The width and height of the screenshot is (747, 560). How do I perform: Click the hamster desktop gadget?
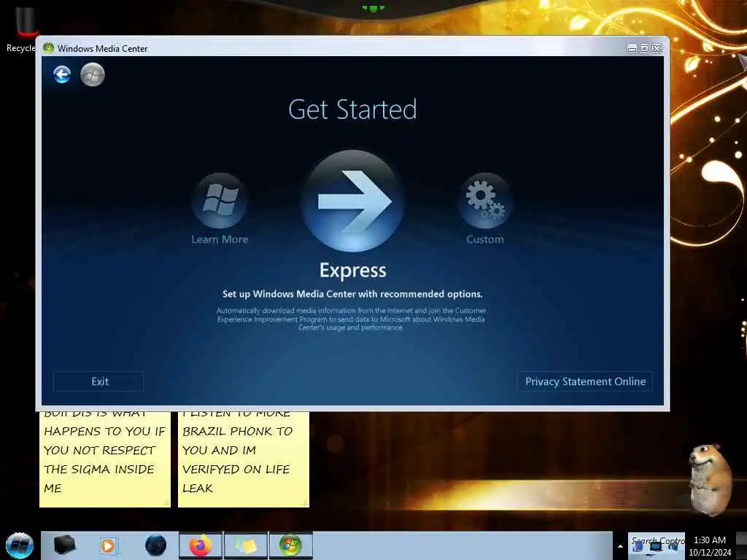coord(710,480)
